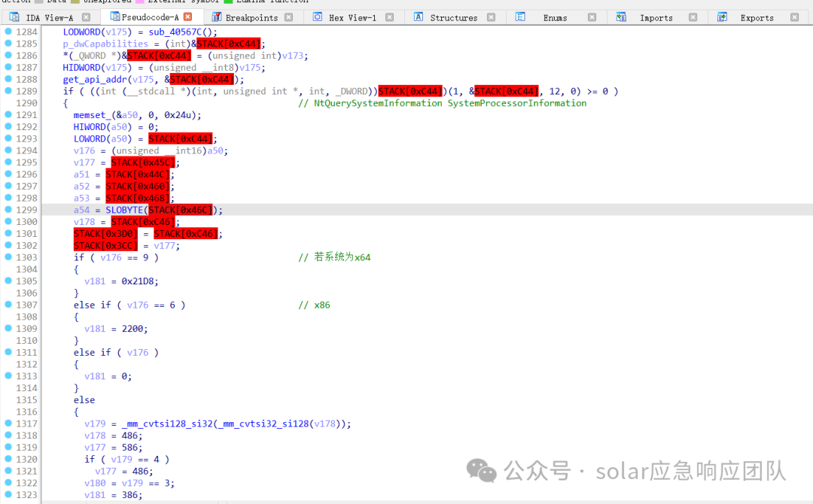Toggle breakpoint dot on line 1311

(x=8, y=352)
